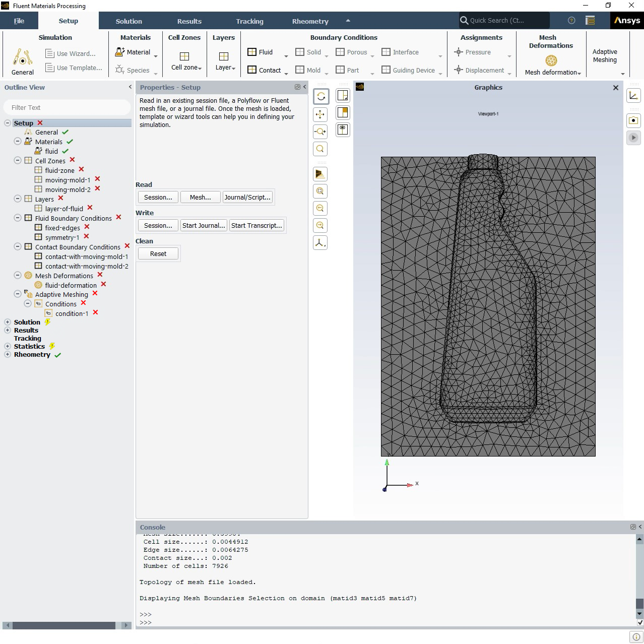Select the pan tool above the viewport
The width and height of the screenshot is (644, 644).
click(x=320, y=114)
